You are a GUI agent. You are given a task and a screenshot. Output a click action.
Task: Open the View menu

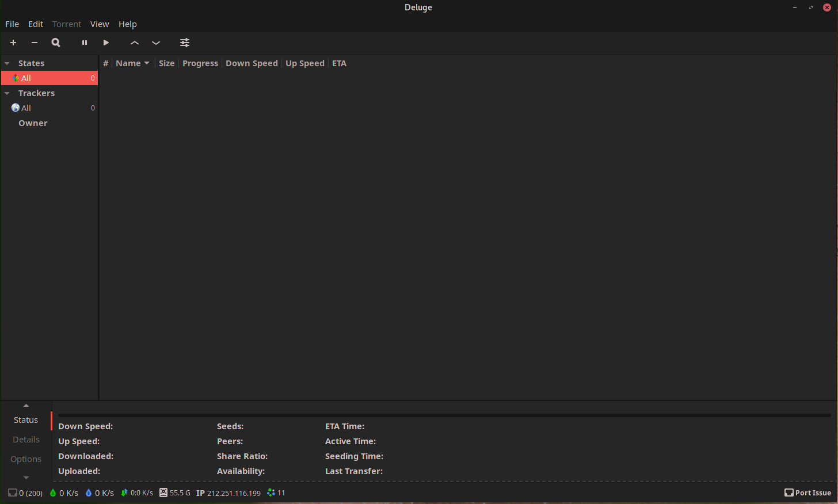pos(100,24)
